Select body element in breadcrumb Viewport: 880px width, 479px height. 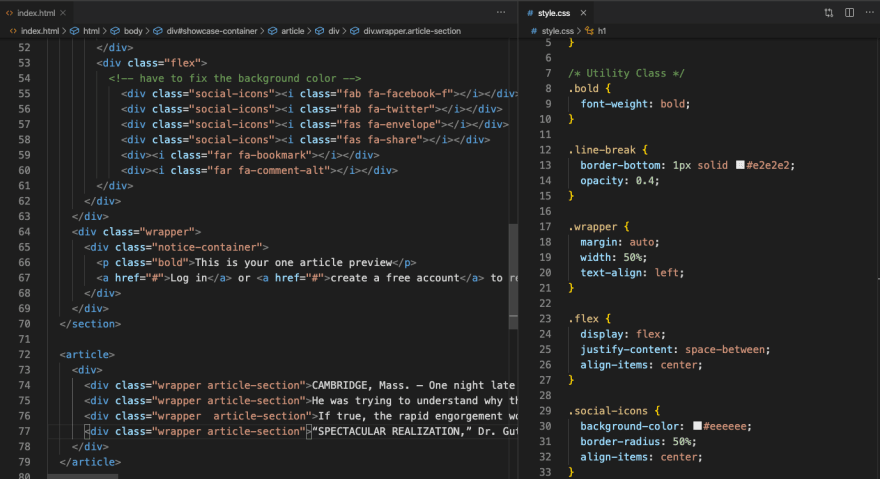click(133, 31)
